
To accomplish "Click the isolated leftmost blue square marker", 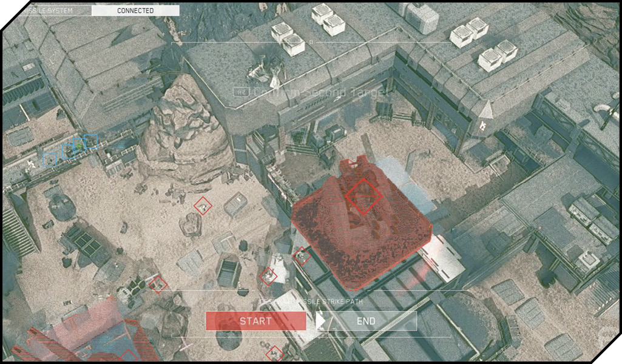I will coord(50,160).
